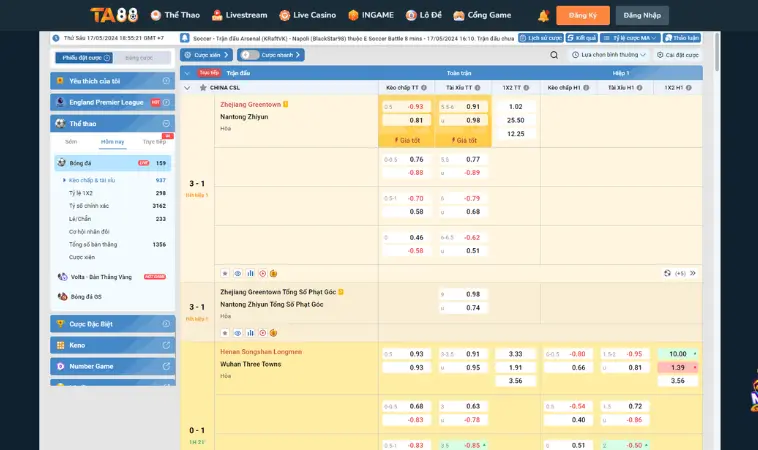Image resolution: width=758 pixels, height=450 pixels.
Task: Click info icon next to Kèo chấp TT
Action: tap(424, 87)
